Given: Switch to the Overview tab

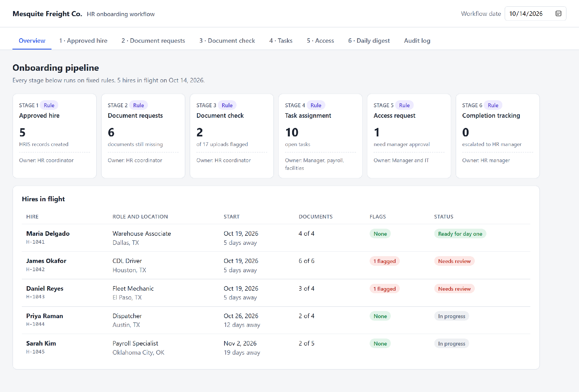Looking at the screenshot, I should point(32,40).
